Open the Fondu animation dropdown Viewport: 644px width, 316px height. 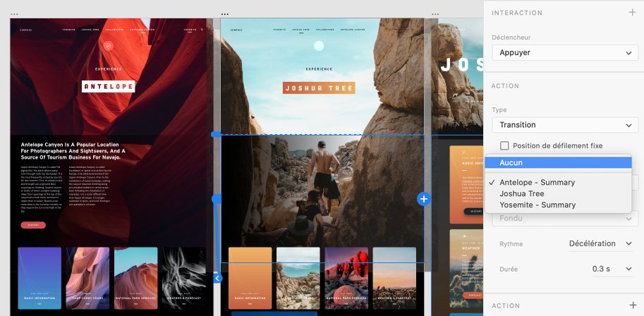tap(565, 218)
